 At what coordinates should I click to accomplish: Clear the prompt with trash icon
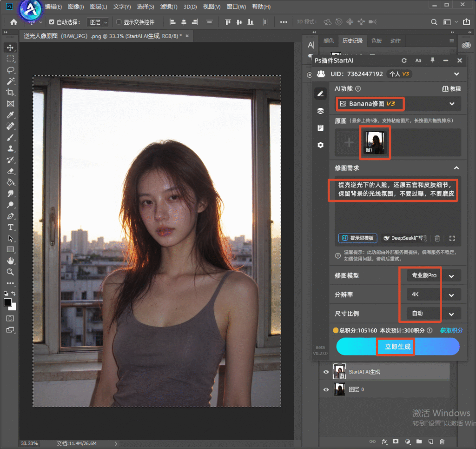(x=437, y=238)
